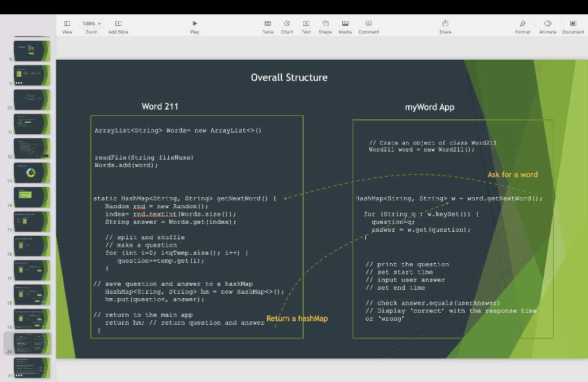Click '// check answer.equals(userAnswer)' comment
The width and height of the screenshot is (588, 382).
tap(433, 303)
